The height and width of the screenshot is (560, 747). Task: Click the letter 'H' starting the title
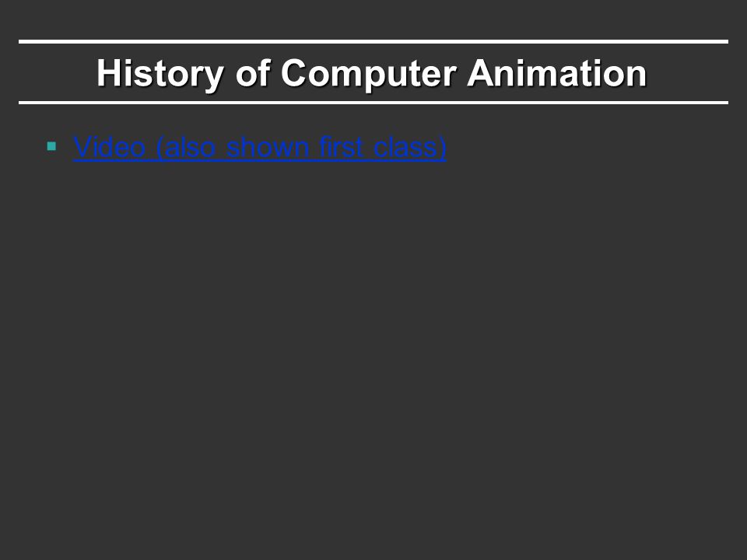(107, 73)
